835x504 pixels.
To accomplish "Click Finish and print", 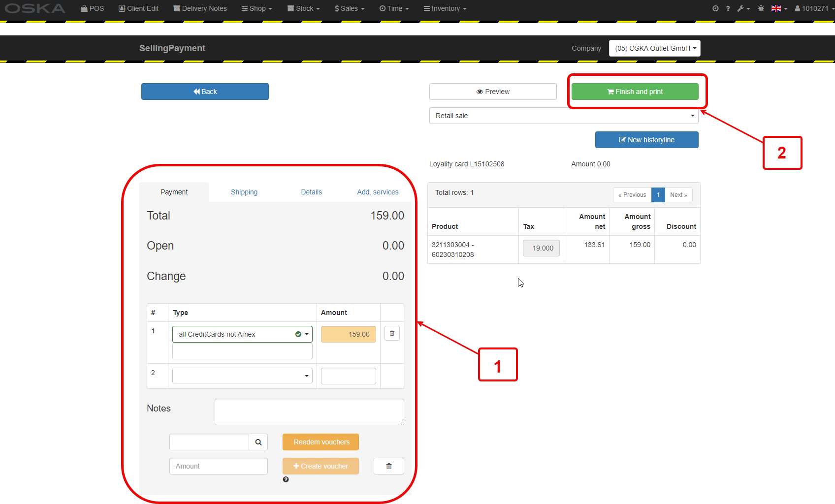I will pyautogui.click(x=635, y=92).
